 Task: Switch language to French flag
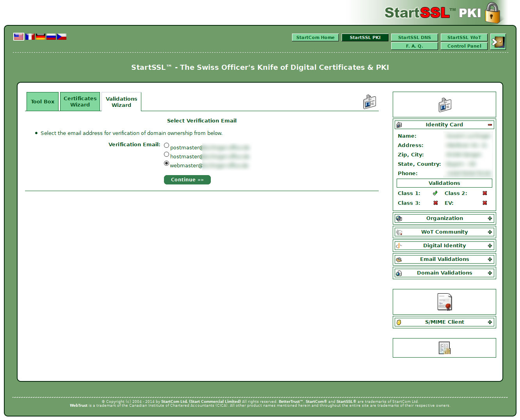(30, 37)
